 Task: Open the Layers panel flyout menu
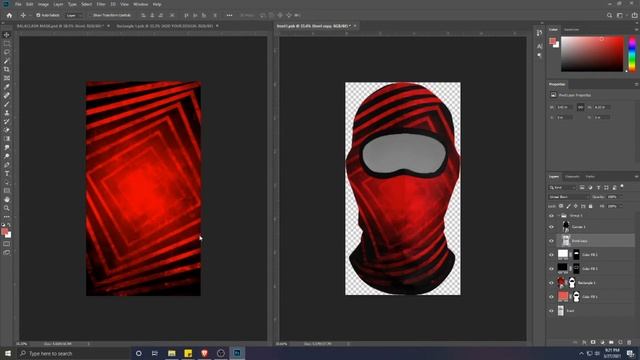tap(636, 177)
